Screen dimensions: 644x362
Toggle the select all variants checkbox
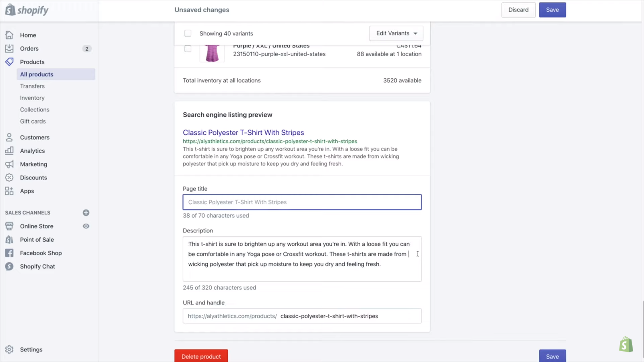coord(188,33)
